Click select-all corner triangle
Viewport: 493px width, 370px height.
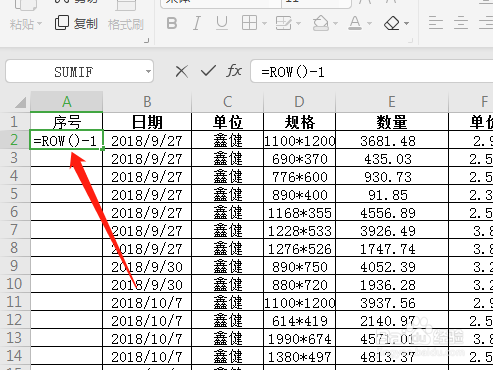click(21, 102)
